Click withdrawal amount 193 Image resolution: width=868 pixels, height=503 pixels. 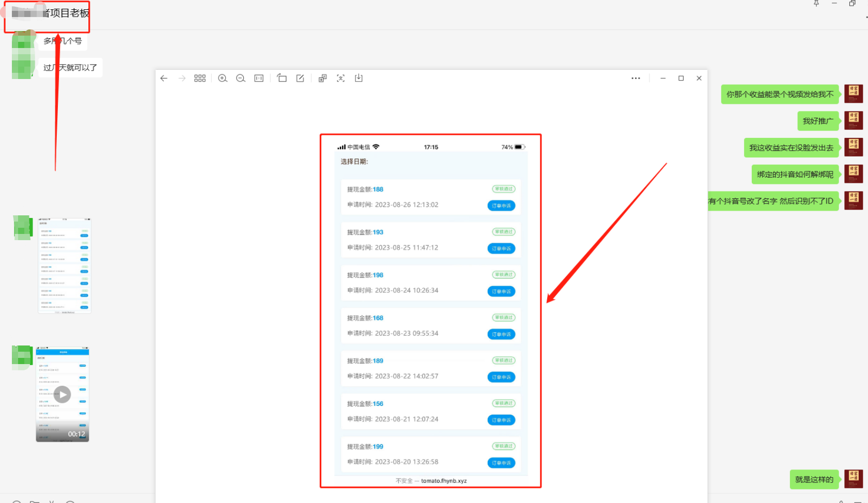coord(378,232)
